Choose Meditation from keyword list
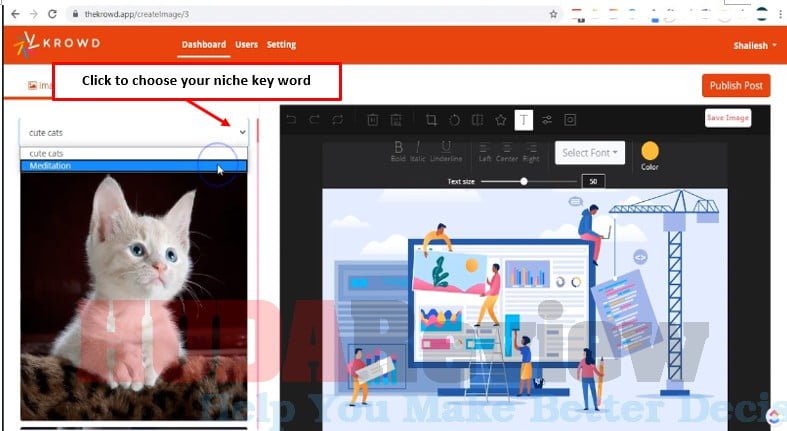This screenshot has width=787, height=431. [x=132, y=166]
